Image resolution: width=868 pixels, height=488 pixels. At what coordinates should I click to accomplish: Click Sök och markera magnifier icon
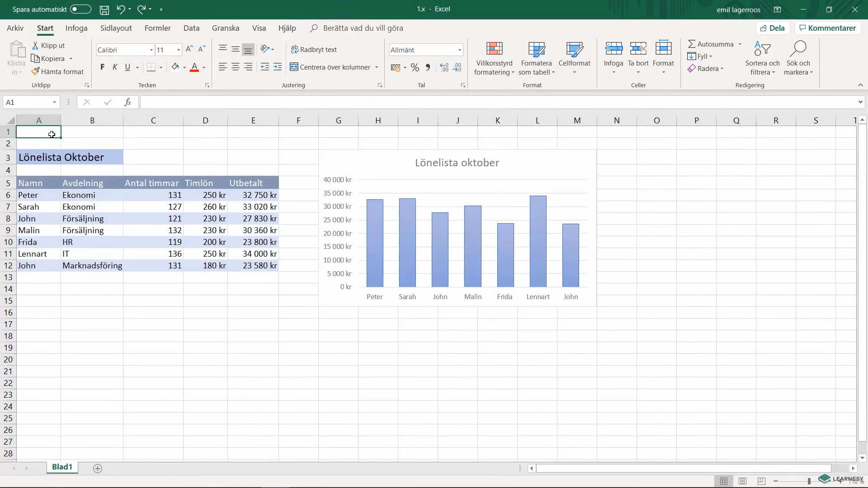click(798, 48)
